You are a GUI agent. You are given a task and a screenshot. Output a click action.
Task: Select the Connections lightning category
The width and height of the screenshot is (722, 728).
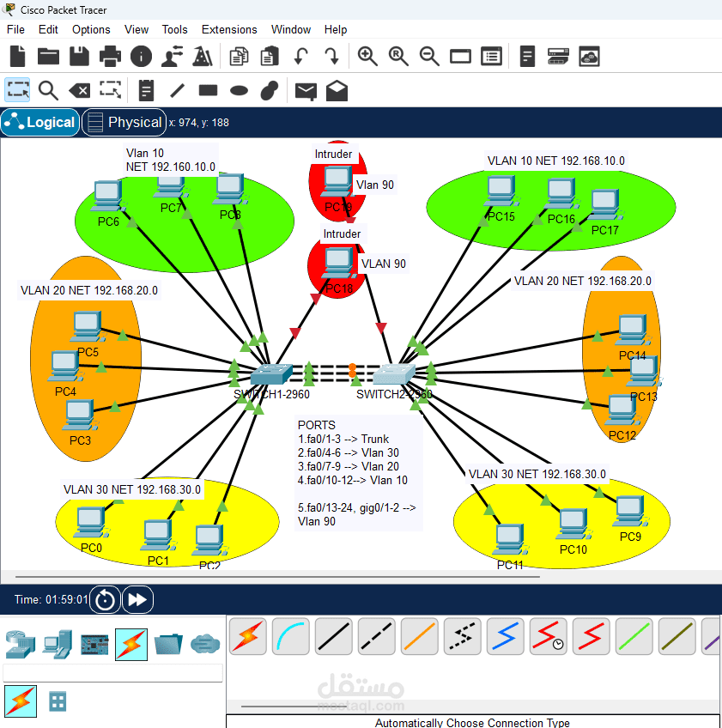click(x=131, y=645)
